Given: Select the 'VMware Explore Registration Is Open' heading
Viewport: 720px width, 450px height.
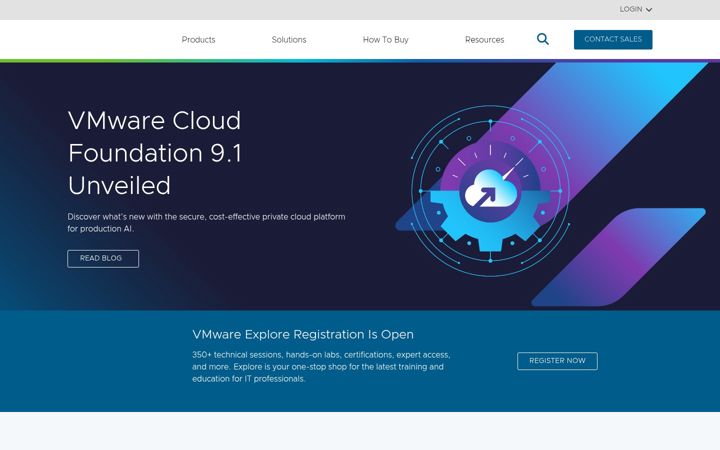Looking at the screenshot, I should click(303, 334).
